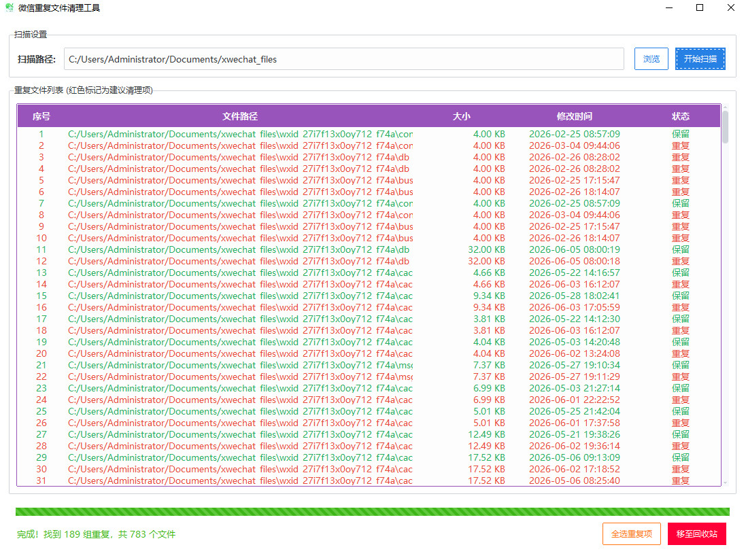
Task: Click the 扫描路径 input field
Action: [343, 59]
